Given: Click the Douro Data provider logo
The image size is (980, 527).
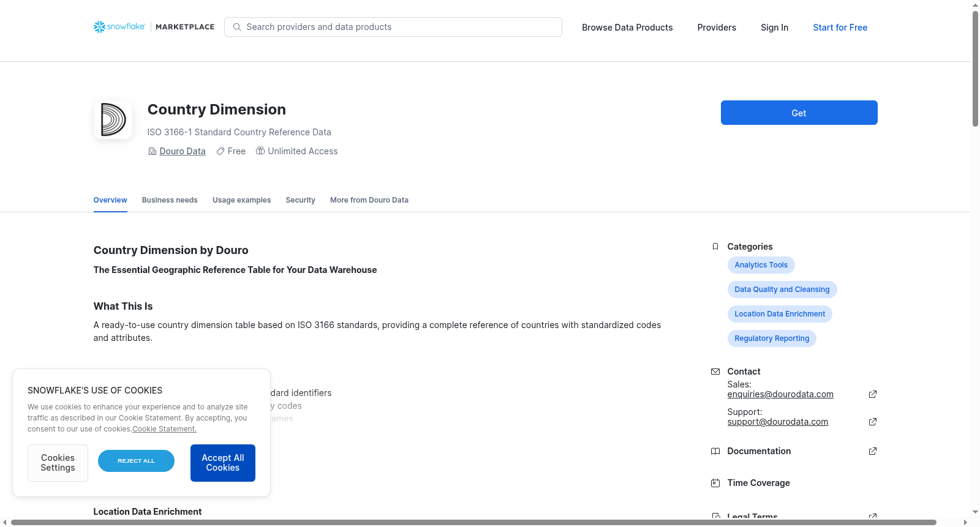Looking at the screenshot, I should tap(113, 120).
